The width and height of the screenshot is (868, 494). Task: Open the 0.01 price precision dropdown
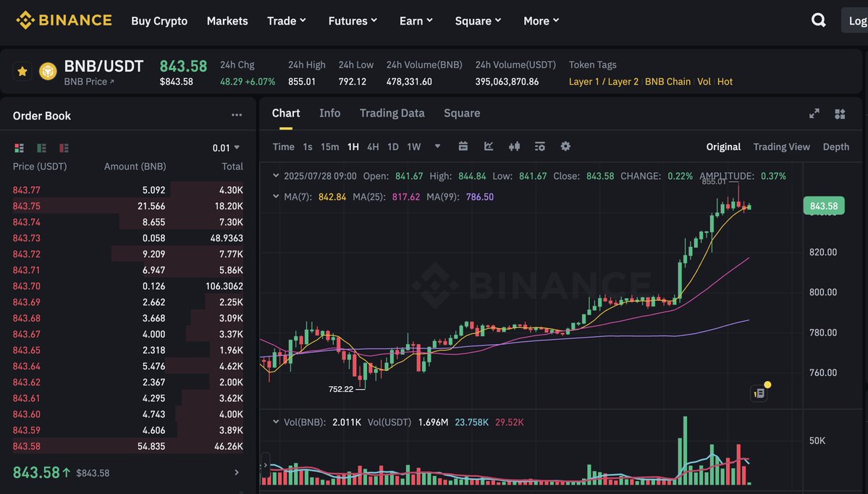226,148
